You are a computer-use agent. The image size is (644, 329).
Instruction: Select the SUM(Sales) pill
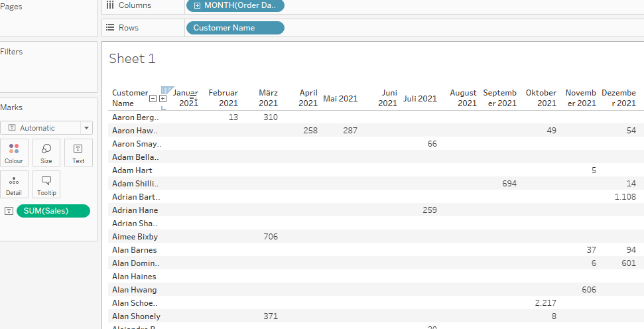pos(53,211)
